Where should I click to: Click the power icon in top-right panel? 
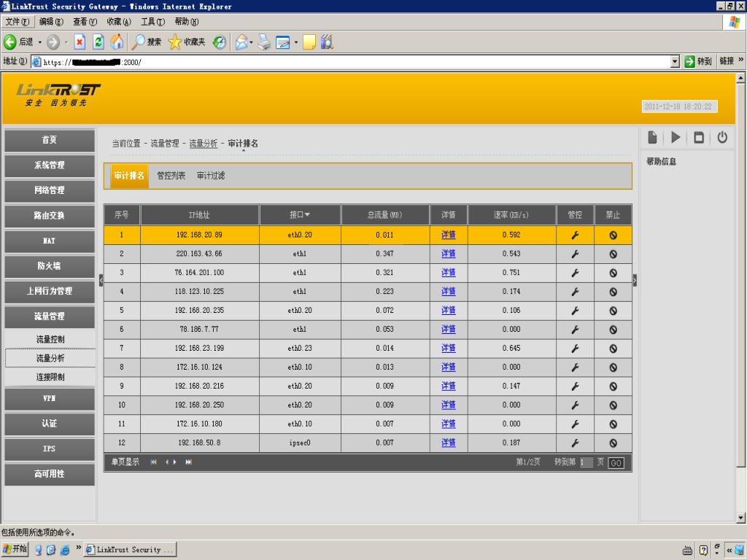[722, 138]
